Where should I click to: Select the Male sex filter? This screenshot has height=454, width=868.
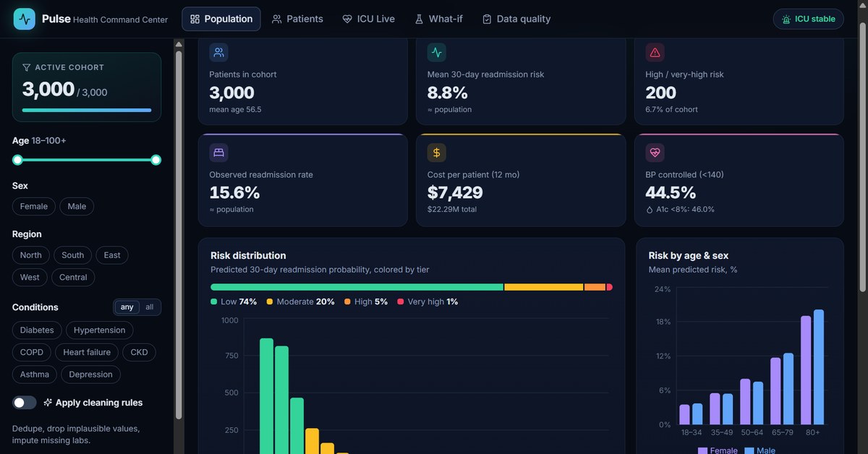(77, 207)
